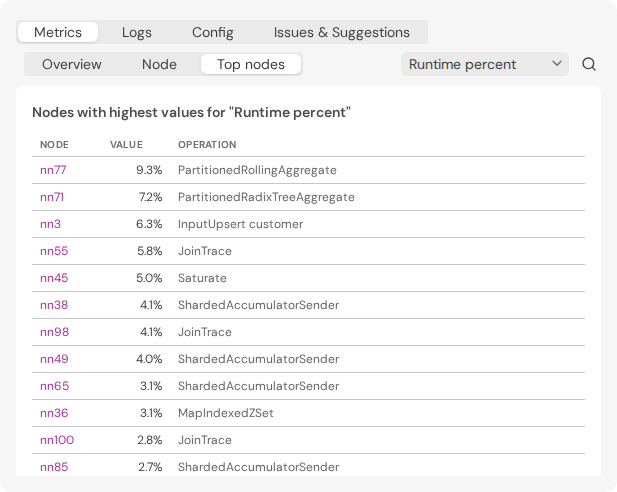Click the 7.2% value cell

[x=150, y=197]
